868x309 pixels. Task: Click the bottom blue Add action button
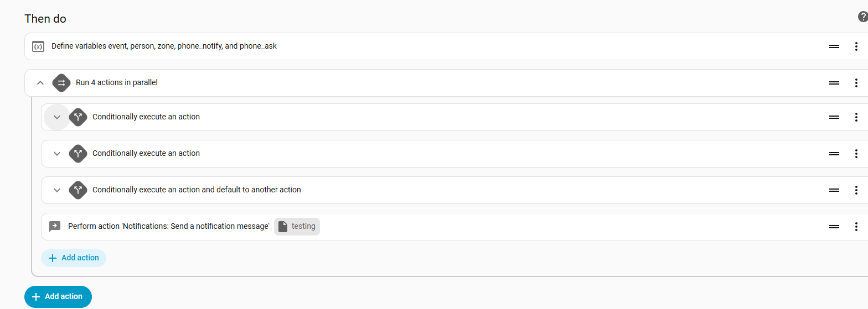pos(58,297)
